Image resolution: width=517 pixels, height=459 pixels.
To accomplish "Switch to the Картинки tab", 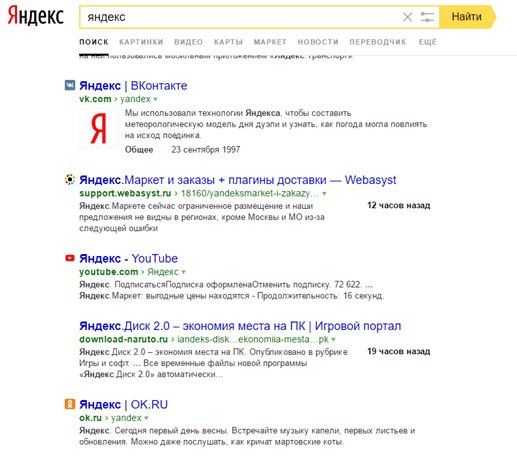I will pos(141,42).
